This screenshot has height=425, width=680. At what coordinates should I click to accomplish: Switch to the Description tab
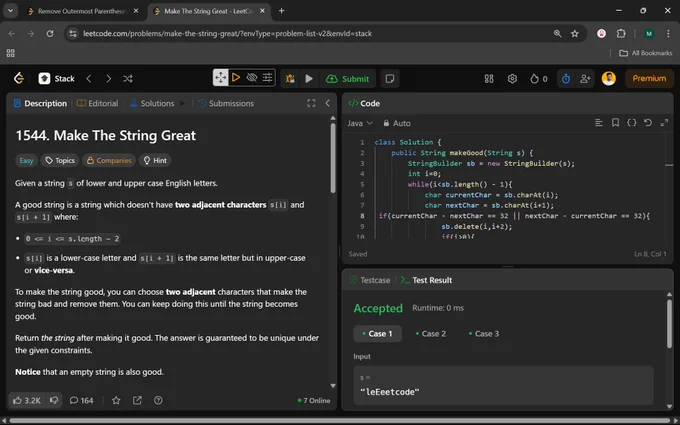40,103
